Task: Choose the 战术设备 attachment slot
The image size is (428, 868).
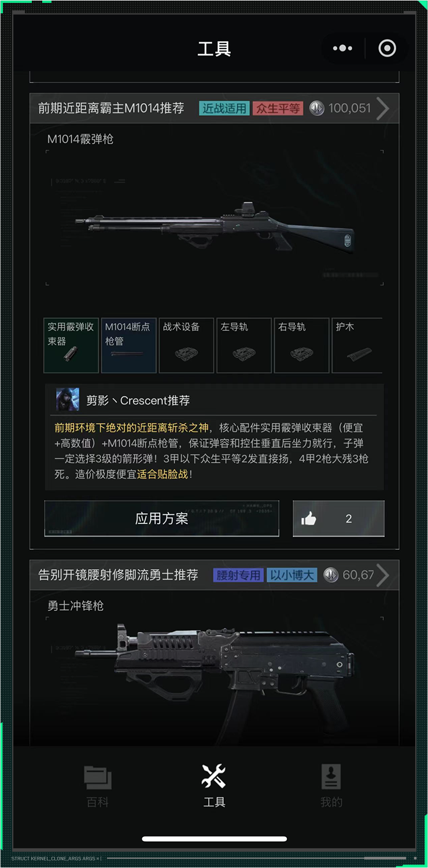Action: (187, 346)
